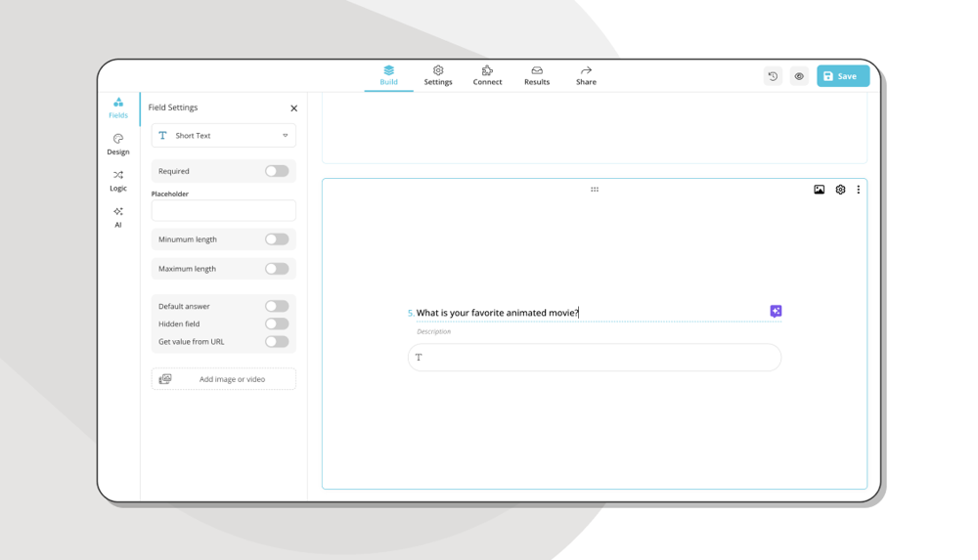Viewport: 978px width, 560px height.
Task: Open the Short Text field type dropdown
Action: 224,136
